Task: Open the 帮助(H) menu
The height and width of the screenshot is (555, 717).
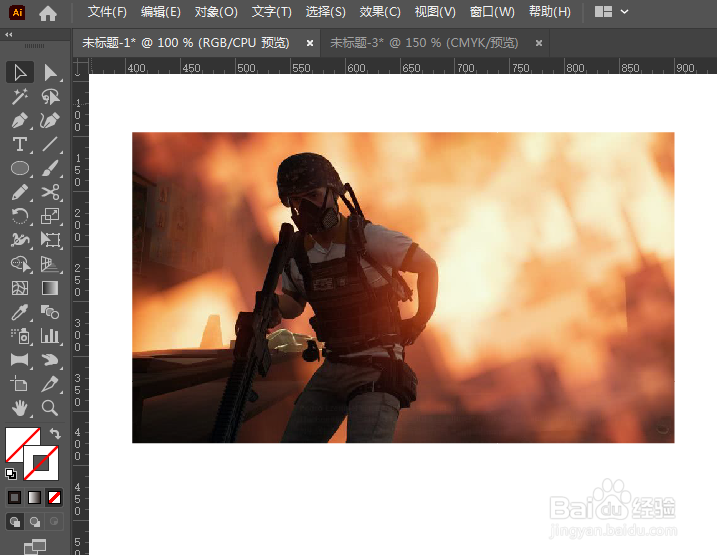Action: pos(550,12)
